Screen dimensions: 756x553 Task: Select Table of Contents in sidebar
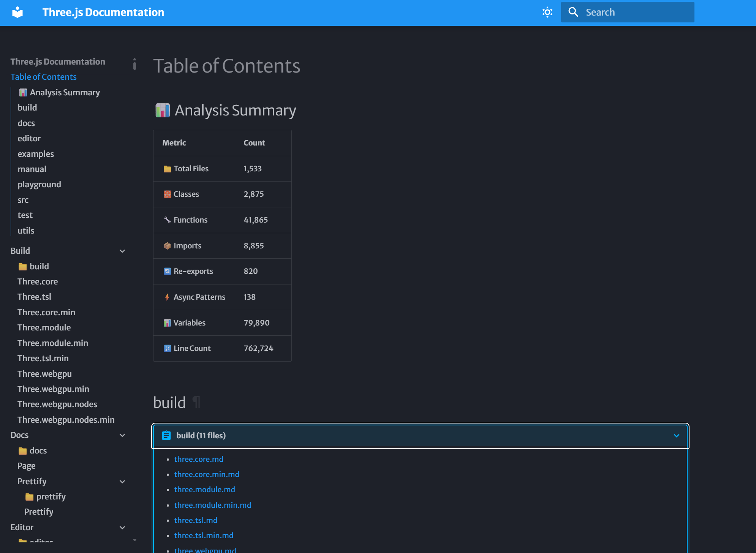click(44, 77)
